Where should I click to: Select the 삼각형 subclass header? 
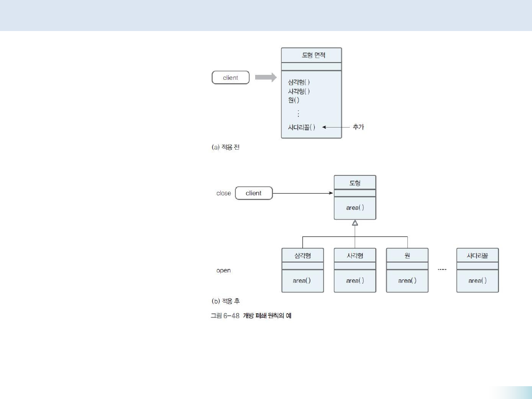tap(302, 256)
